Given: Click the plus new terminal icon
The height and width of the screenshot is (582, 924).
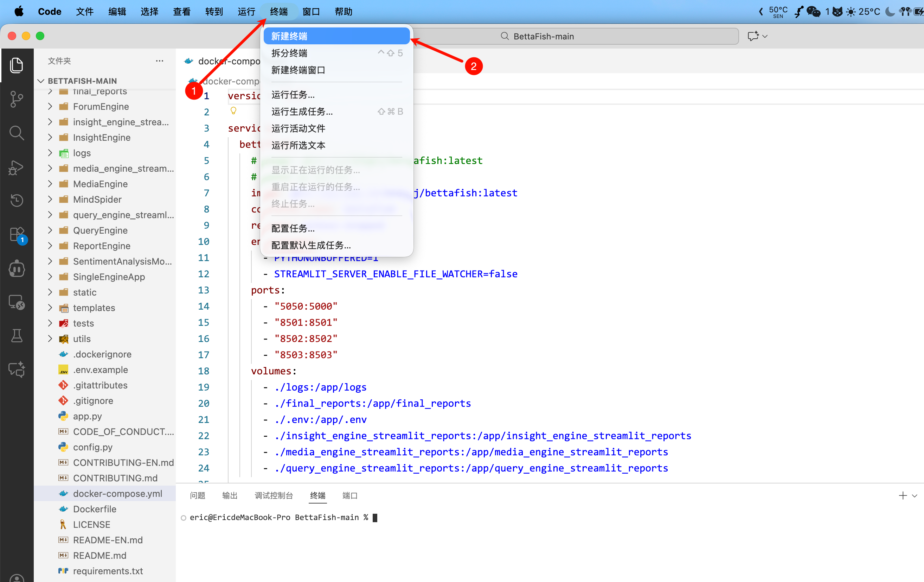Looking at the screenshot, I should [x=903, y=496].
